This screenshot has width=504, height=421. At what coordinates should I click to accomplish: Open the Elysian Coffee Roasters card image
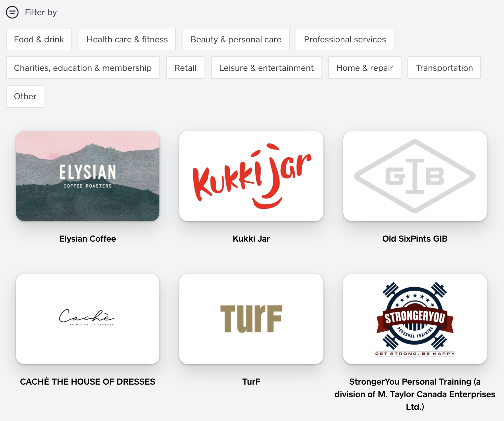pyautogui.click(x=88, y=176)
